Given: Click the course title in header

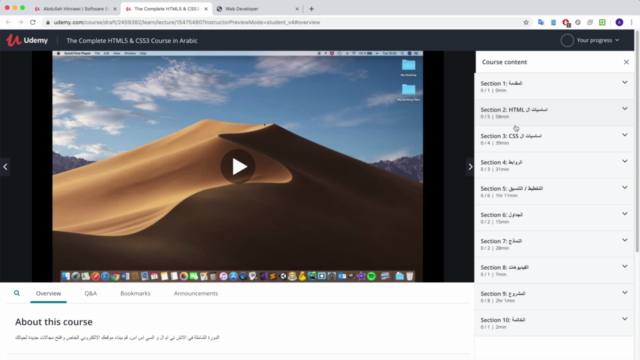Looking at the screenshot, I should pos(132,40).
